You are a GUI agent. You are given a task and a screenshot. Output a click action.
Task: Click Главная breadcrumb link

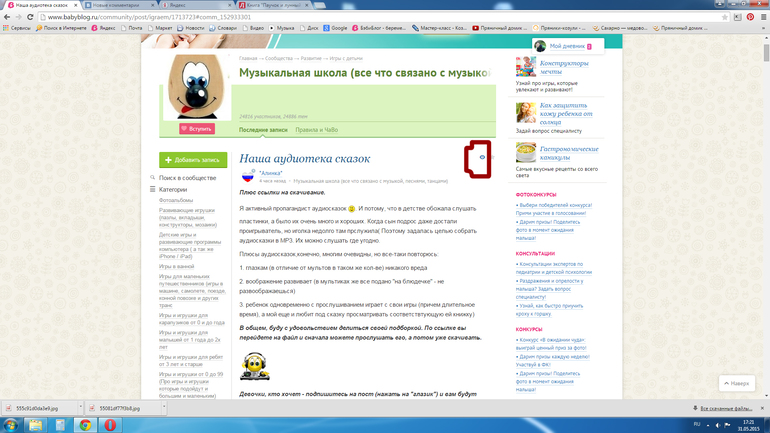248,58
